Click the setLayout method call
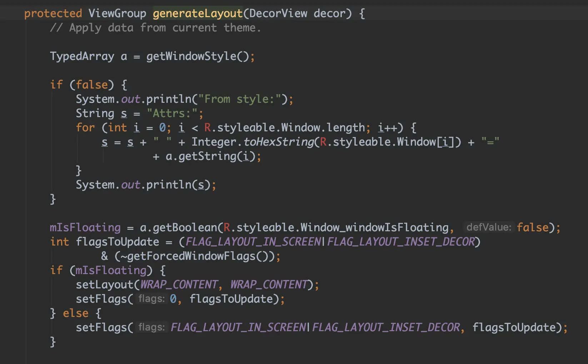 click(x=105, y=285)
